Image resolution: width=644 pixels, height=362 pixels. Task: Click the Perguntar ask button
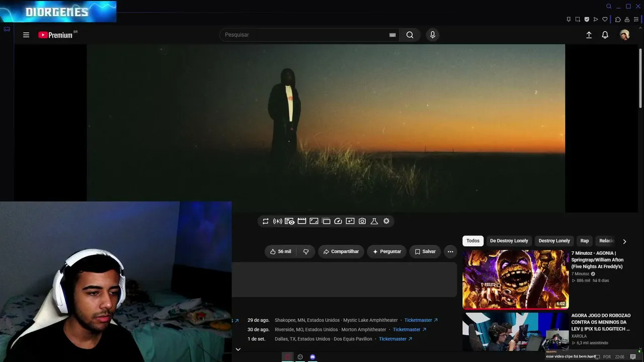point(386,251)
